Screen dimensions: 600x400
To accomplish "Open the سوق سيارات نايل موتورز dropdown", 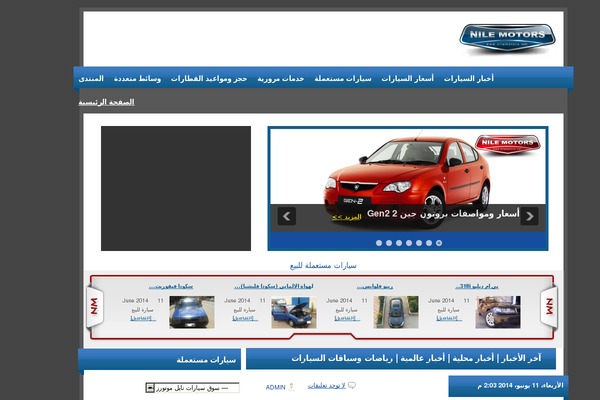I will click(x=192, y=388).
